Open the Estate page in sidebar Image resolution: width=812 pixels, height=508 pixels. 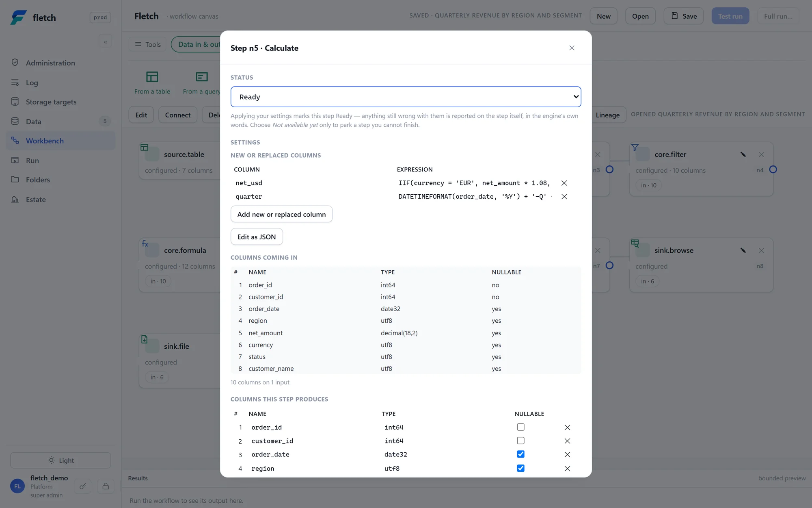60,199
